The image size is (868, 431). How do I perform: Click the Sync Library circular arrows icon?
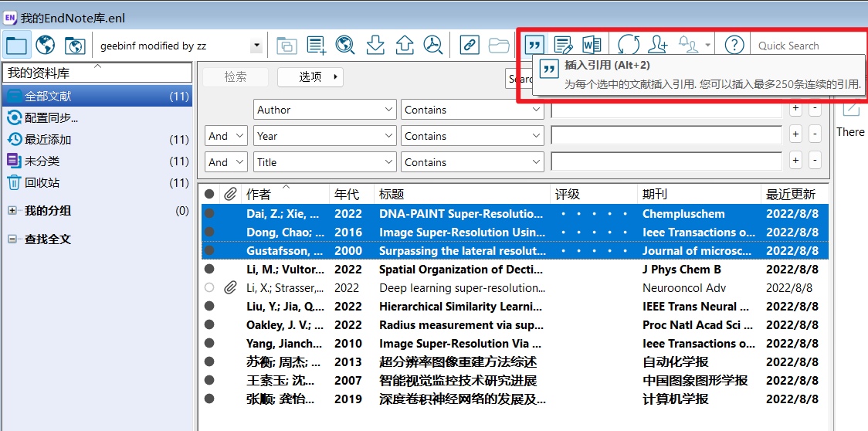click(629, 45)
